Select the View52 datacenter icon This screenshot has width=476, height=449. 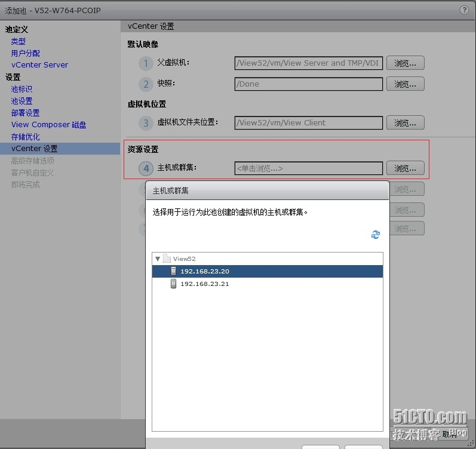[x=167, y=259]
